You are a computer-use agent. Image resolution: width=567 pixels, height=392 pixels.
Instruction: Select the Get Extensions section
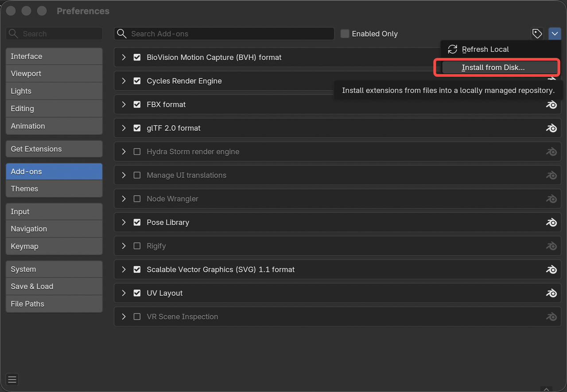[x=54, y=149]
